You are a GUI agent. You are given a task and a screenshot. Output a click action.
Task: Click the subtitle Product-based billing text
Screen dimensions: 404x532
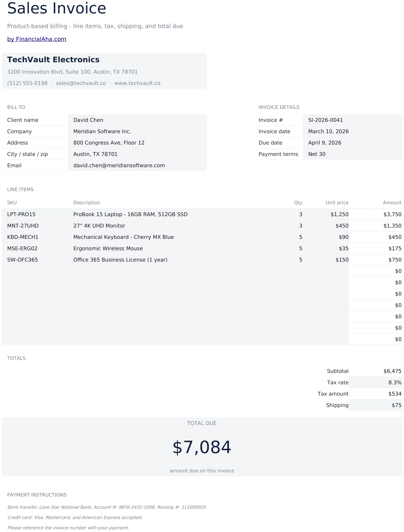click(95, 26)
